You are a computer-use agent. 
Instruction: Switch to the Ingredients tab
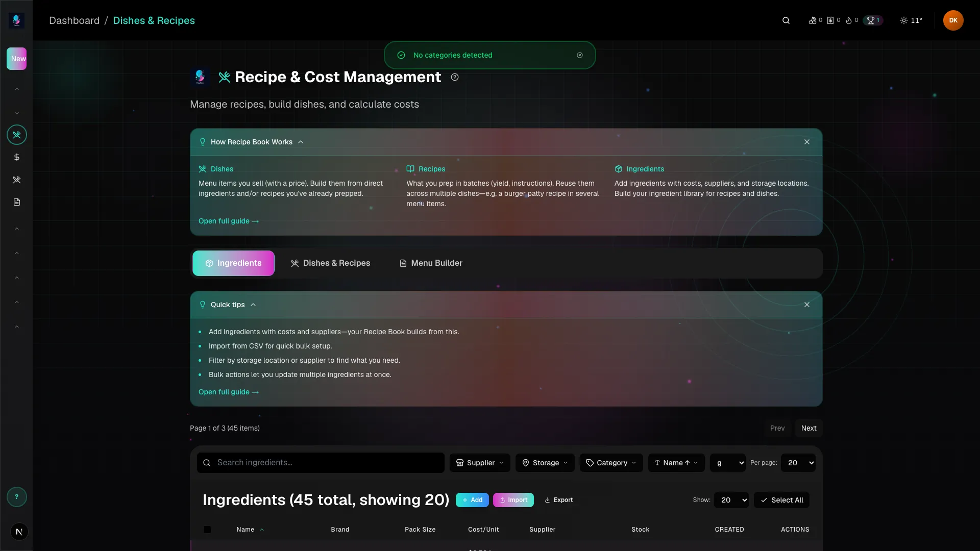tap(233, 263)
